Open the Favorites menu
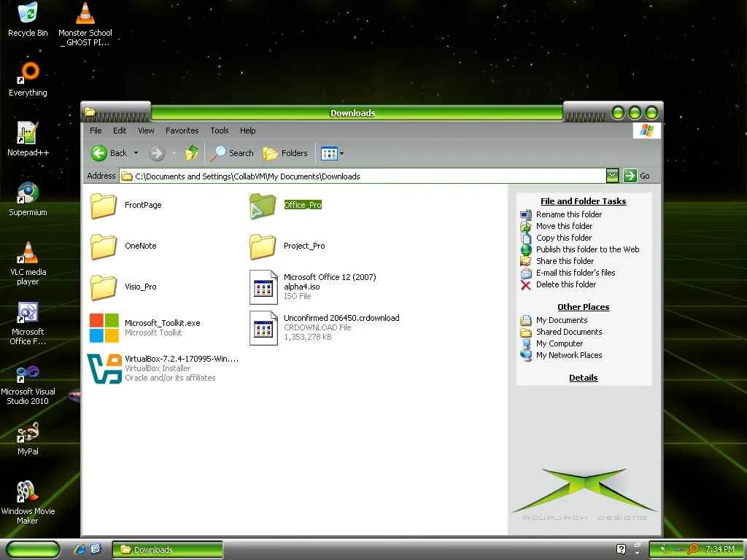Viewport: 747px width, 560px height. (x=182, y=131)
